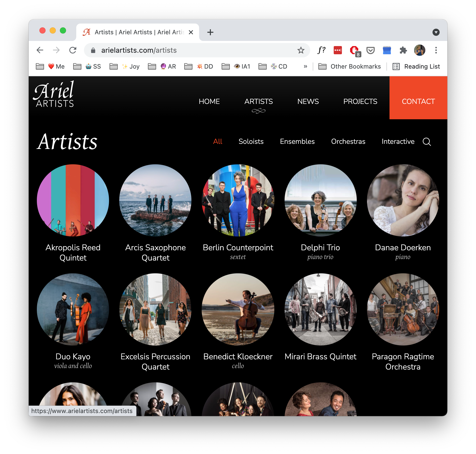This screenshot has width=476, height=454.
Task: Click the Paragon Ragtime Orchestra name link
Action: [x=403, y=362]
